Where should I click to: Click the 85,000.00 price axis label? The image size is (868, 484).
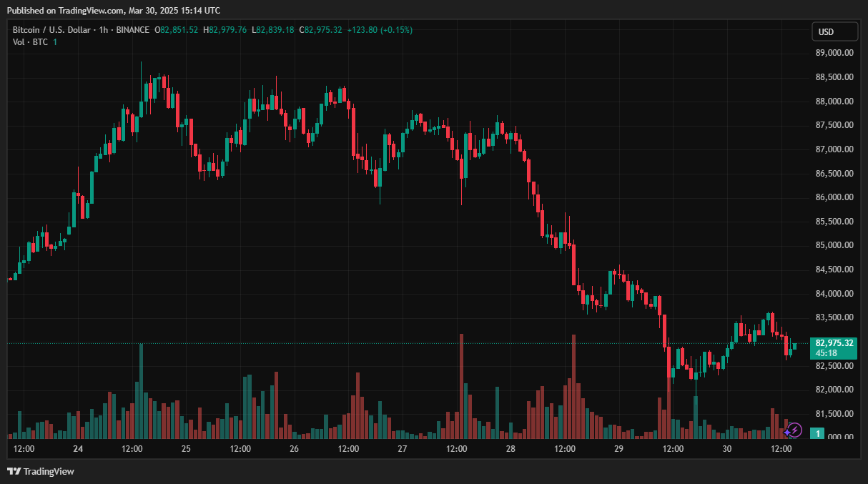pyautogui.click(x=834, y=245)
